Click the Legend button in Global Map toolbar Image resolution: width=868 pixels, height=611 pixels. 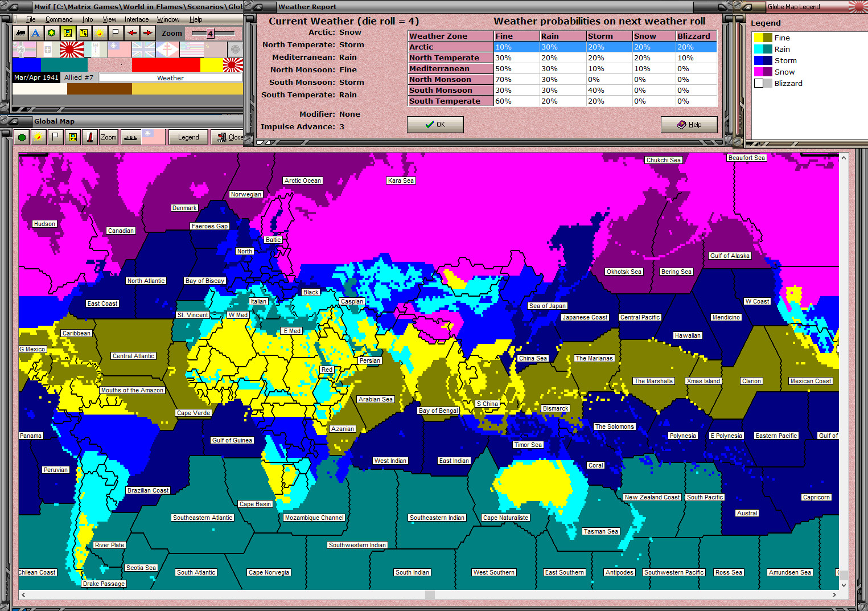[x=188, y=137]
